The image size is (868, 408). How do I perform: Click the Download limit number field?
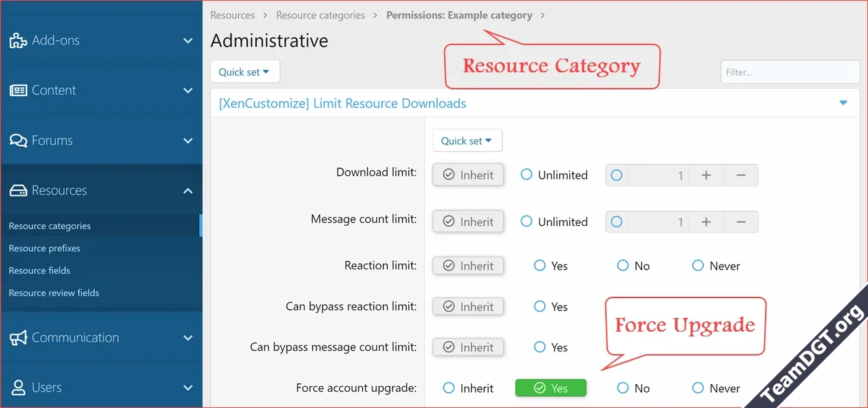[x=657, y=175]
